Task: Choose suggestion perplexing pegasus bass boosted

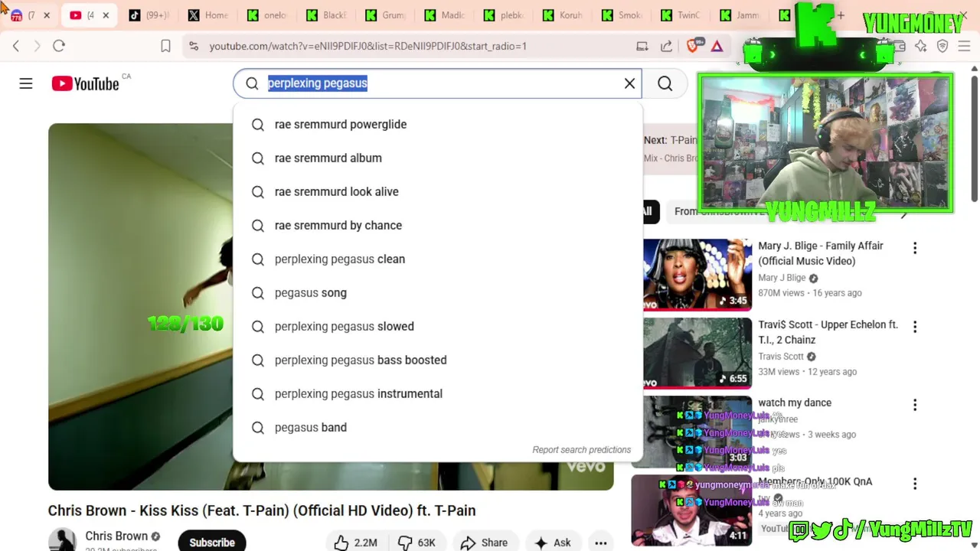Action: coord(438,360)
